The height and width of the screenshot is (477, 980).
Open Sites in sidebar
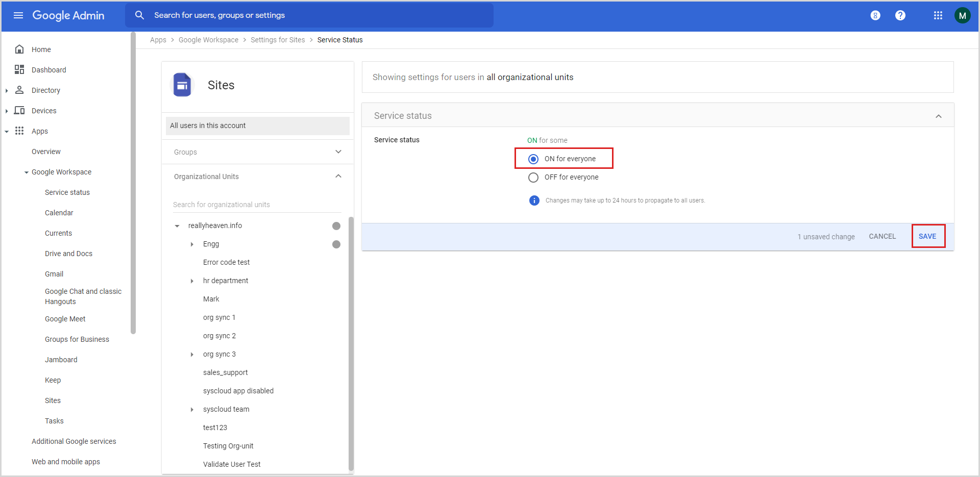point(53,400)
